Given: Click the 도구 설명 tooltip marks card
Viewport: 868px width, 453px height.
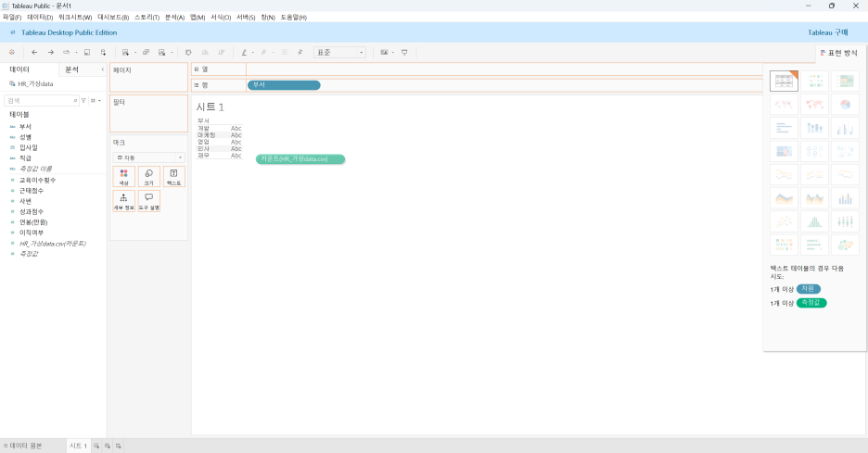Looking at the screenshot, I should tap(149, 201).
